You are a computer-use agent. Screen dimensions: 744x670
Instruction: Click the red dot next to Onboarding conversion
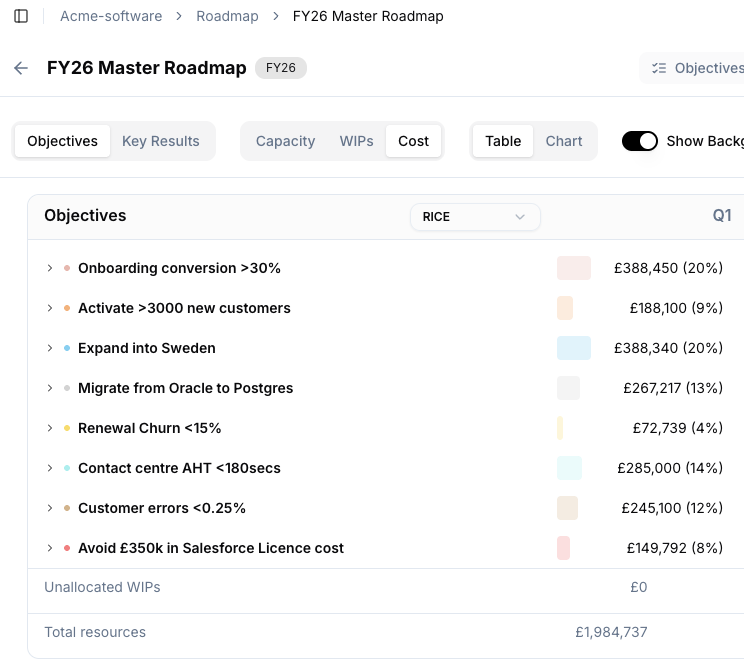click(x=67, y=268)
